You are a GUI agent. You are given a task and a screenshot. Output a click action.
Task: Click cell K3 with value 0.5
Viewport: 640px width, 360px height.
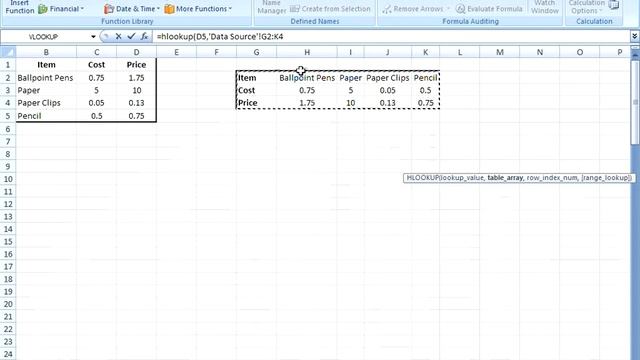pyautogui.click(x=426, y=90)
